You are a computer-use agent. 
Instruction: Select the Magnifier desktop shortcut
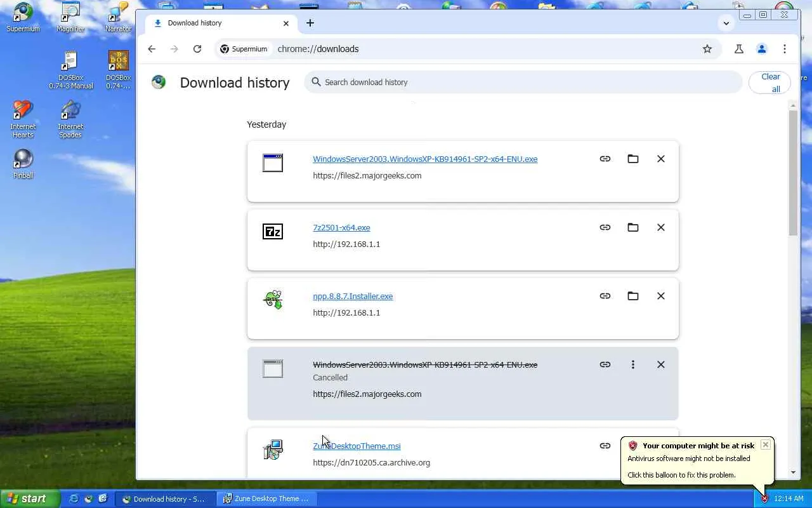point(70,18)
